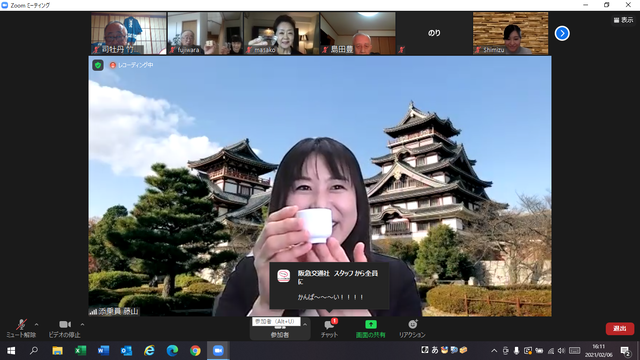The image size is (640, 360).
Task: Click the 添乗員 藤山 name label
Action: [x=118, y=311]
